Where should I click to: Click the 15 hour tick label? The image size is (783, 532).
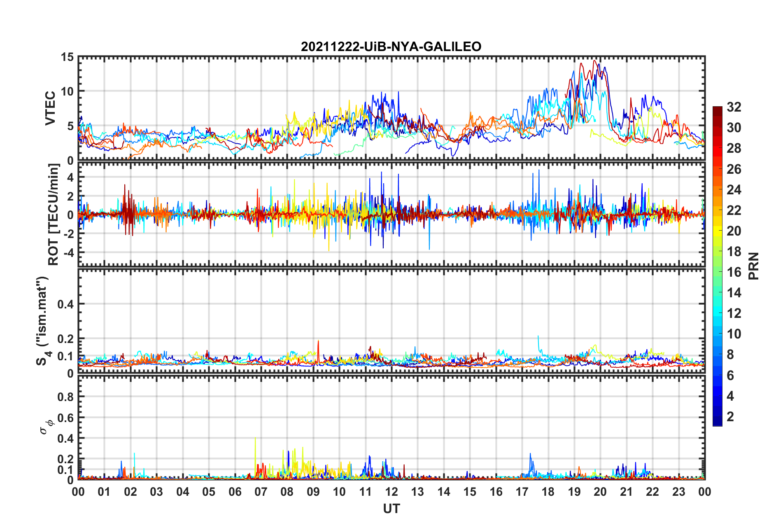click(470, 492)
